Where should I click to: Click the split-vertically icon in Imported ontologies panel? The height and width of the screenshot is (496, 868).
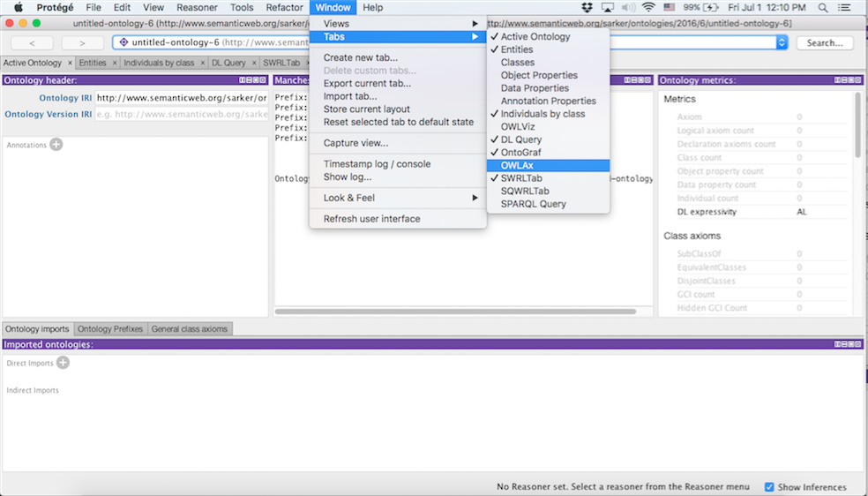tap(838, 344)
